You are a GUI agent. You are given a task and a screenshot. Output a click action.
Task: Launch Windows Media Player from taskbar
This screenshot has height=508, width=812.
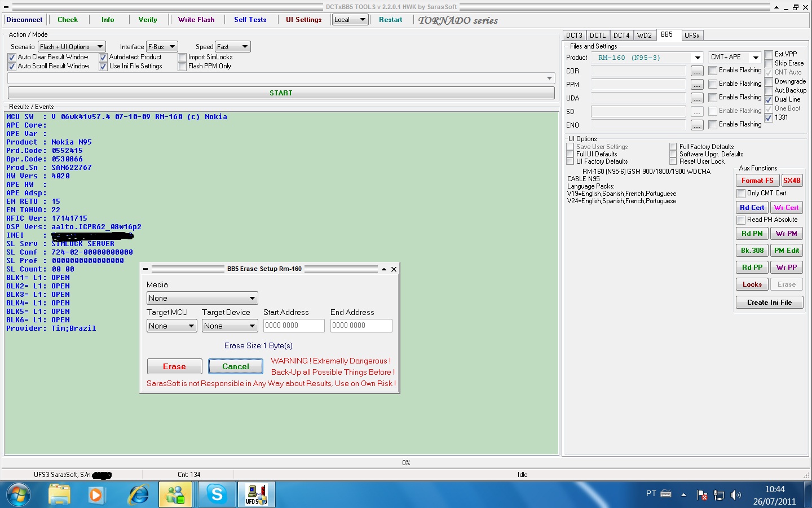[96, 495]
